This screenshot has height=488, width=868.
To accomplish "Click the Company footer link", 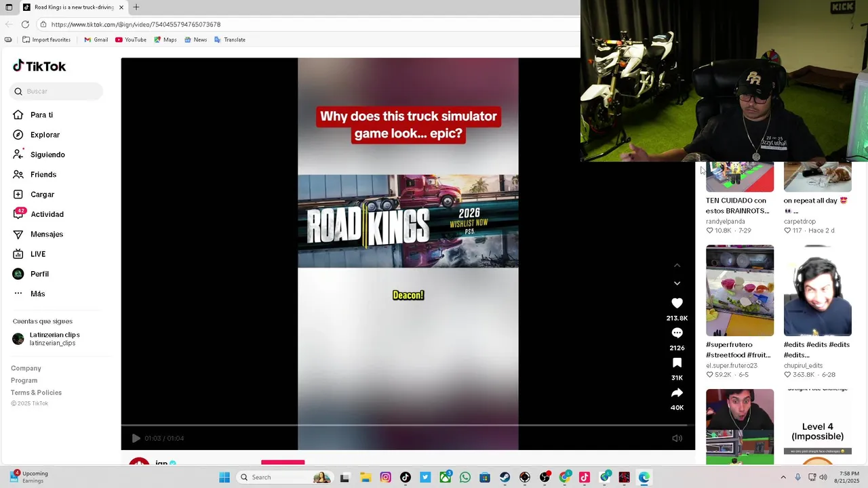I will coord(26,368).
